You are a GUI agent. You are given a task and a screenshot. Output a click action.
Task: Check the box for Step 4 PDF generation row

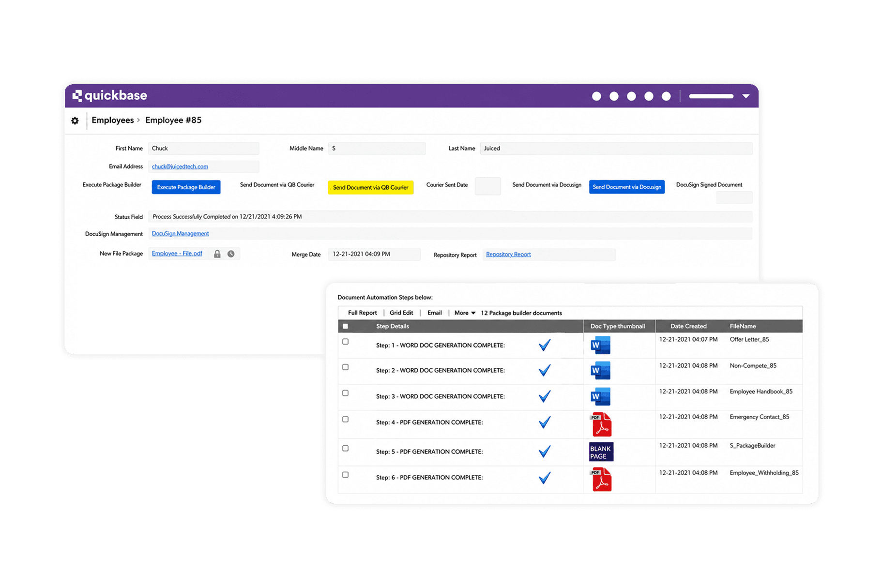tap(345, 419)
